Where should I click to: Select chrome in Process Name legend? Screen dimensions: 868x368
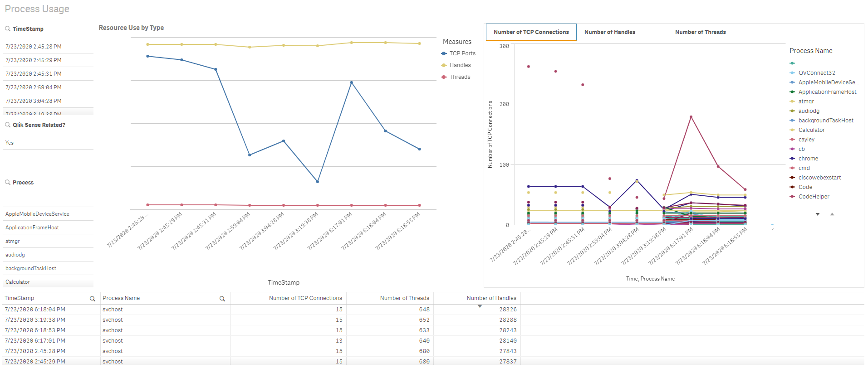(804, 159)
